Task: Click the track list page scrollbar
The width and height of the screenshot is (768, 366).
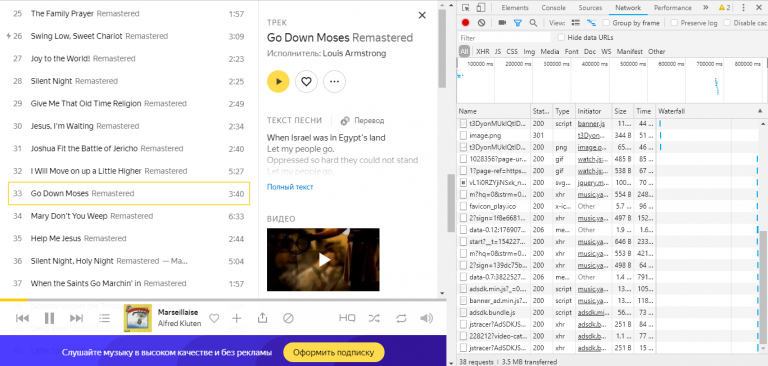Action: (451, 203)
